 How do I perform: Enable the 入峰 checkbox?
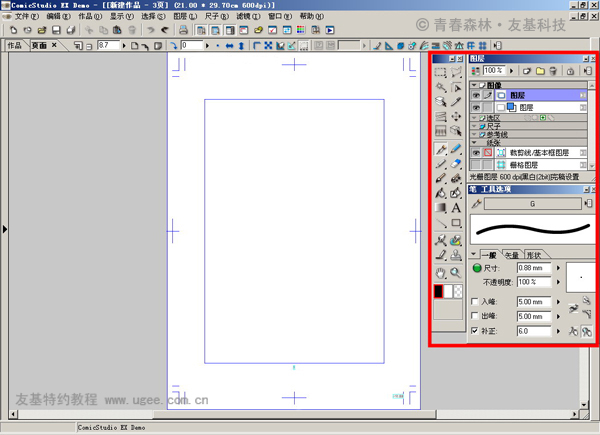point(474,300)
